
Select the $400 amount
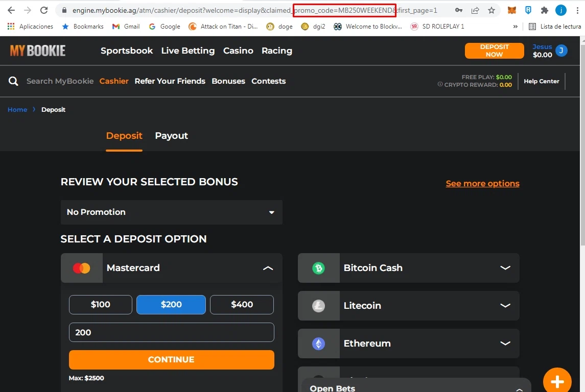pyautogui.click(x=242, y=304)
